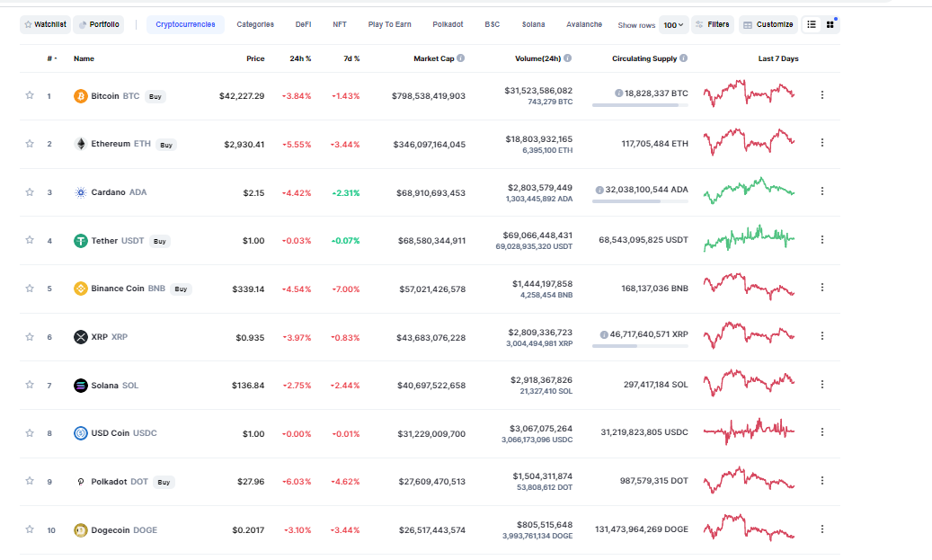Open more options menu for Polkadot row

click(822, 480)
